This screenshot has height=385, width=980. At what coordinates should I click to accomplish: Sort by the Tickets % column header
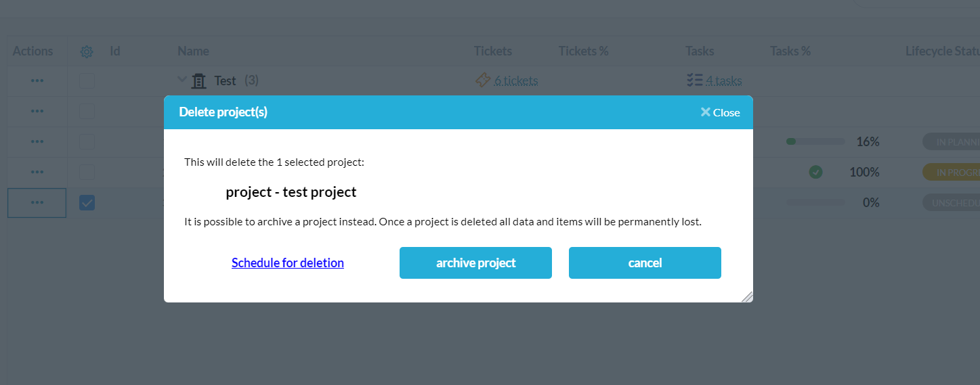(583, 51)
